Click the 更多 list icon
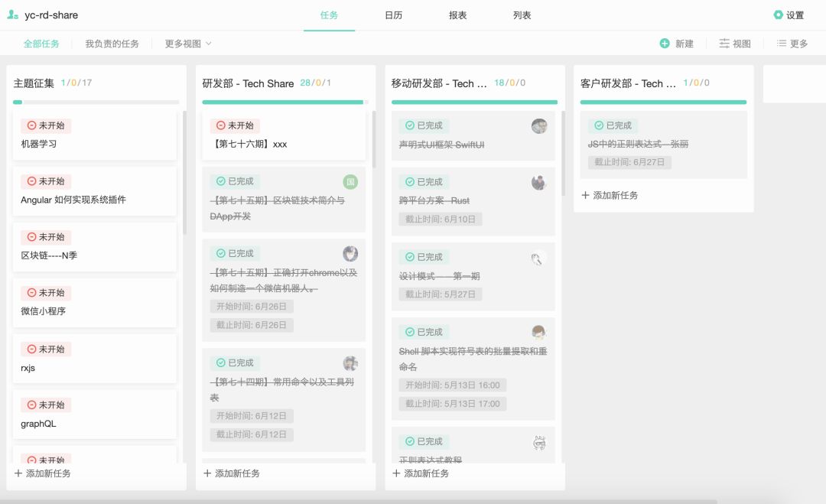 pyautogui.click(x=782, y=43)
